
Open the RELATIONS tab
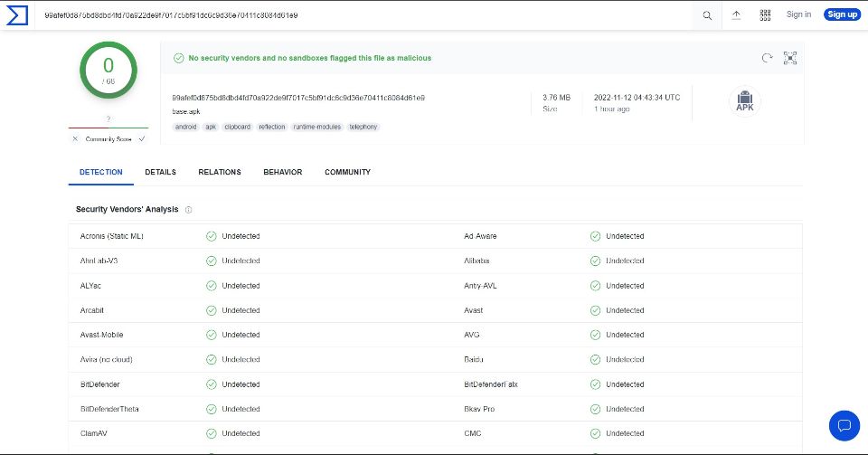click(220, 172)
